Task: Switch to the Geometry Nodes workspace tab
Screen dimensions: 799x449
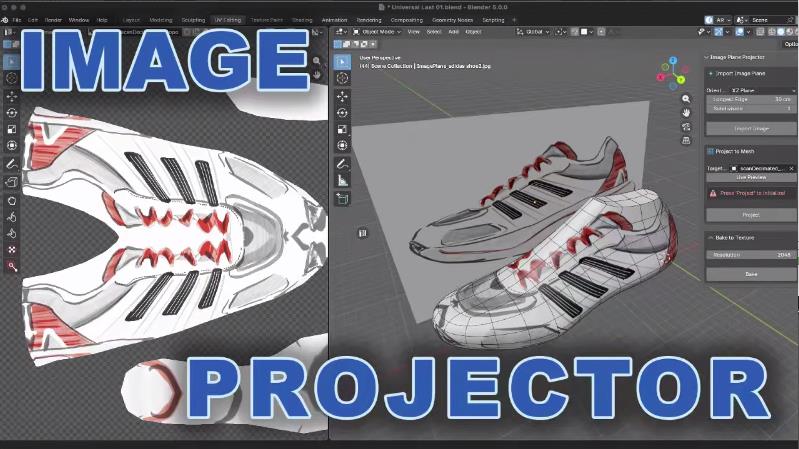Action: tap(452, 20)
